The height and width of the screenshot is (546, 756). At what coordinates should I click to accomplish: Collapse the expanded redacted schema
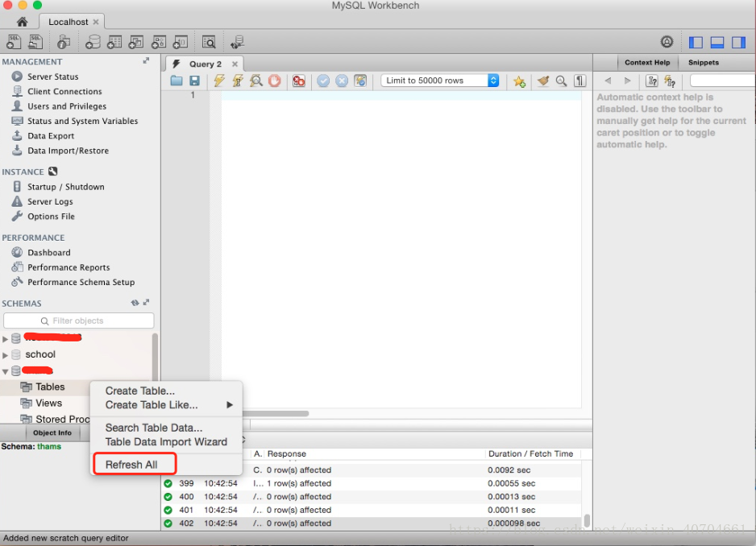click(x=6, y=371)
